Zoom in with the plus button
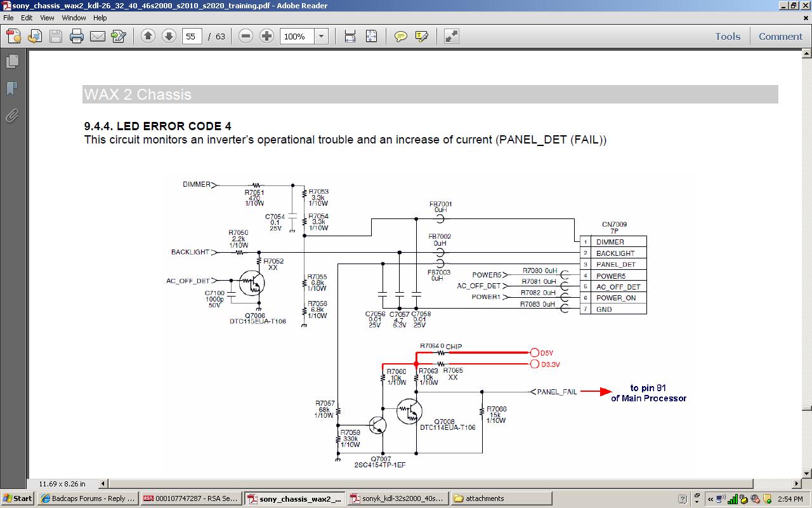812x508 pixels. [266, 36]
